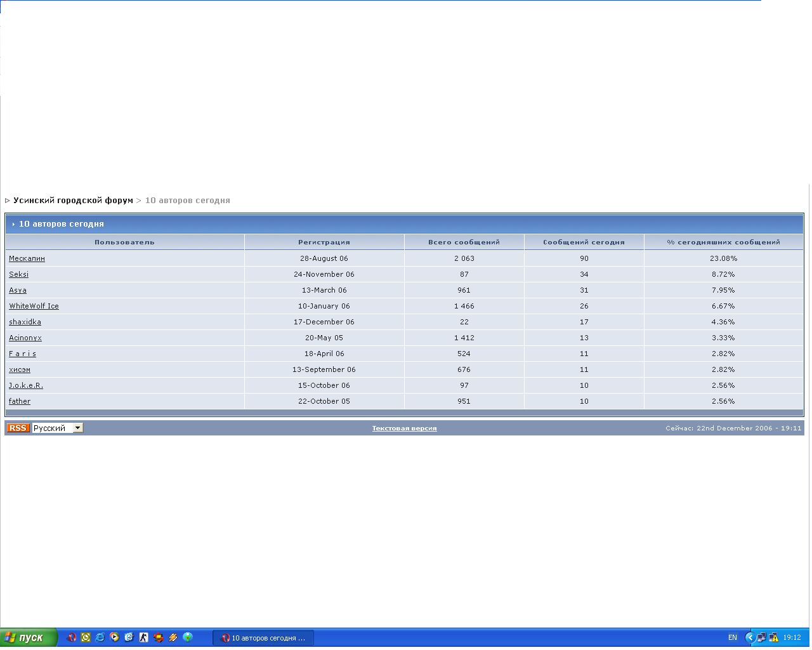Expand hidden system tray icons arrow

pos(750,638)
